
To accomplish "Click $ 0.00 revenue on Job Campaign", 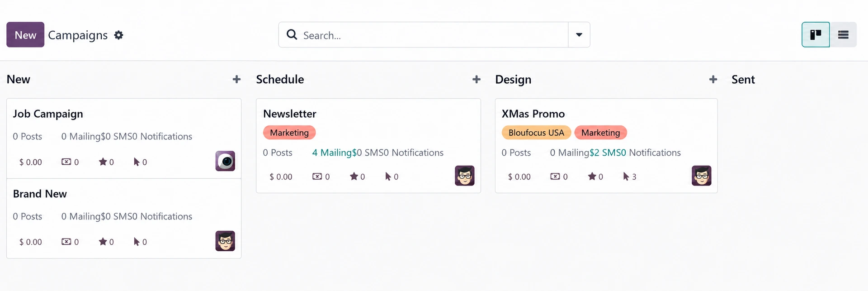I will click(x=30, y=162).
